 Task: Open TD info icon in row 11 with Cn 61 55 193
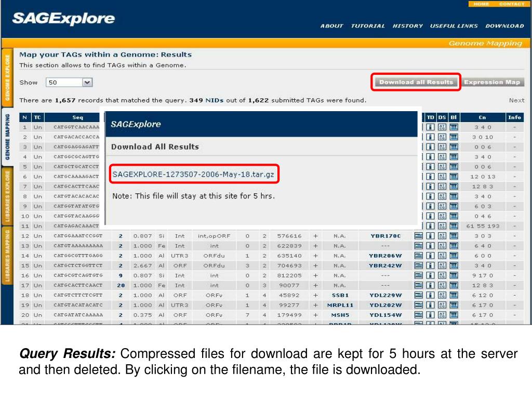point(430,226)
